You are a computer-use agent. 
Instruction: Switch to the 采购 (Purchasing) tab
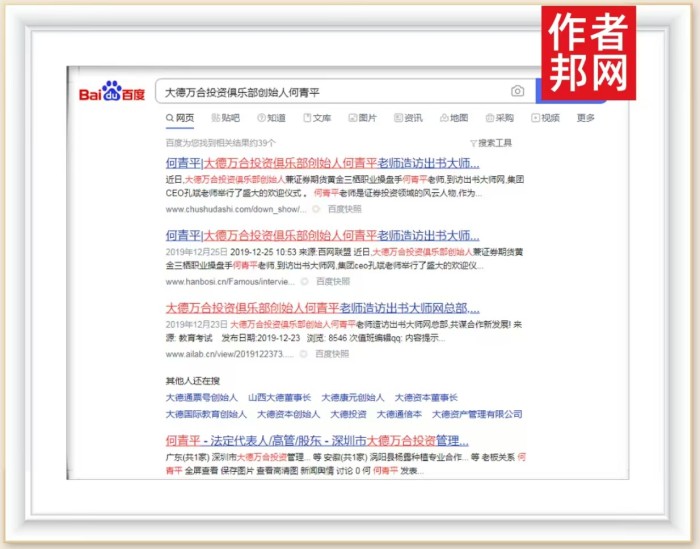point(498,118)
